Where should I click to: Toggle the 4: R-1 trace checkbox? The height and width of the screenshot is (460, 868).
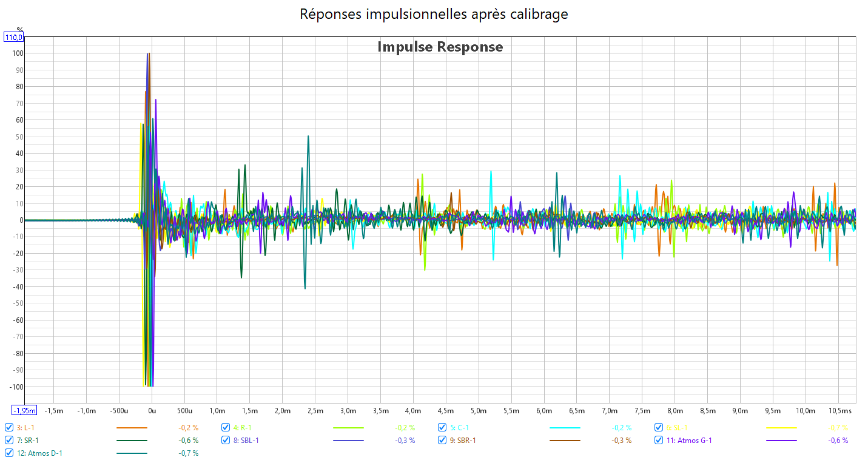pos(226,427)
